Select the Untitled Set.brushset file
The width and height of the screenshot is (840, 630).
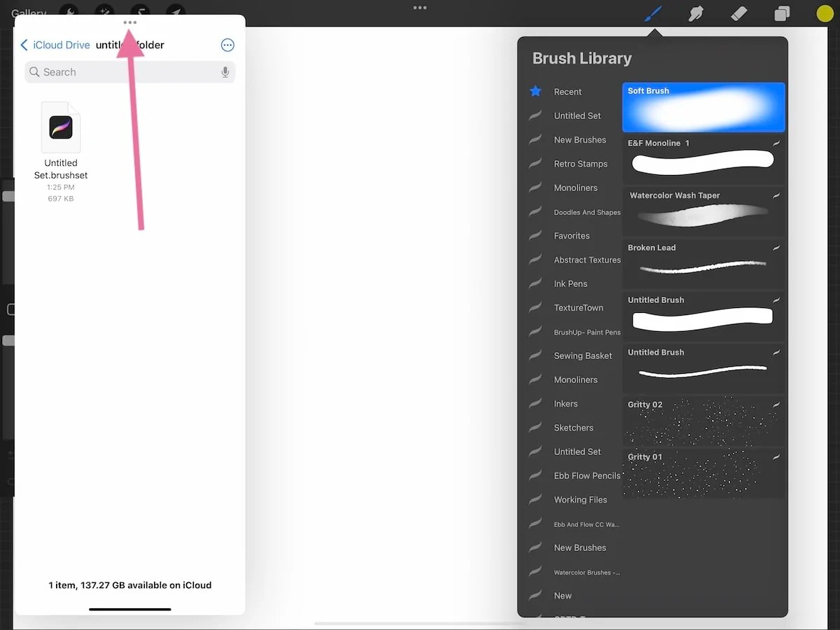[61, 128]
